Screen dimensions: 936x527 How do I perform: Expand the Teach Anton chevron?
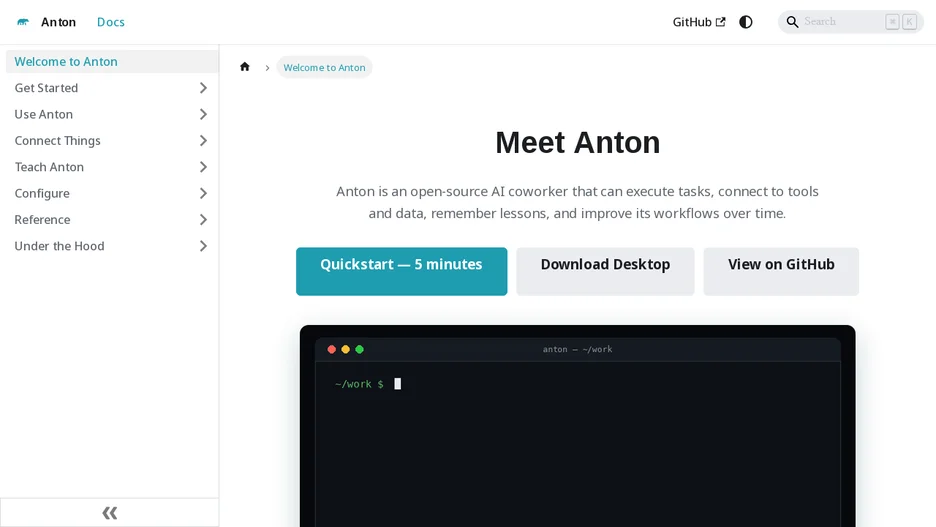coord(203,167)
